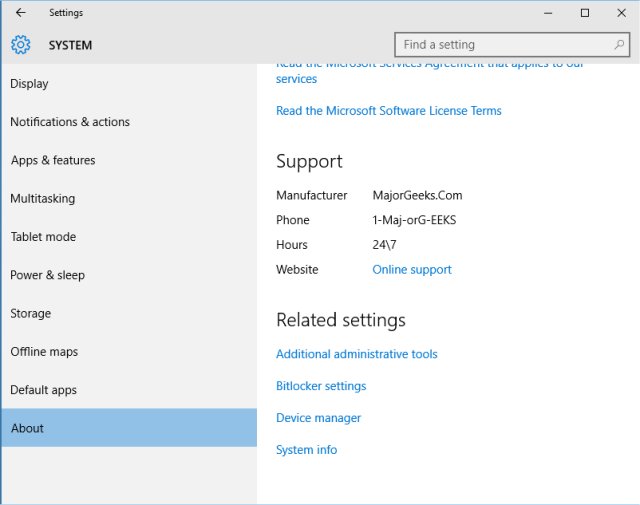This screenshot has width=640, height=505.
Task: Click the phone number 1-Maj-orG-EEKS
Action: pyautogui.click(x=414, y=220)
